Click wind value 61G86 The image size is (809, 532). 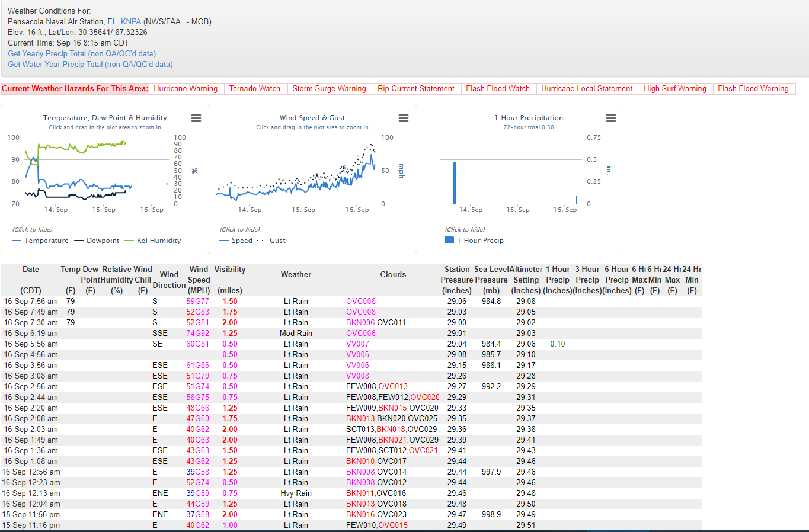198,365
